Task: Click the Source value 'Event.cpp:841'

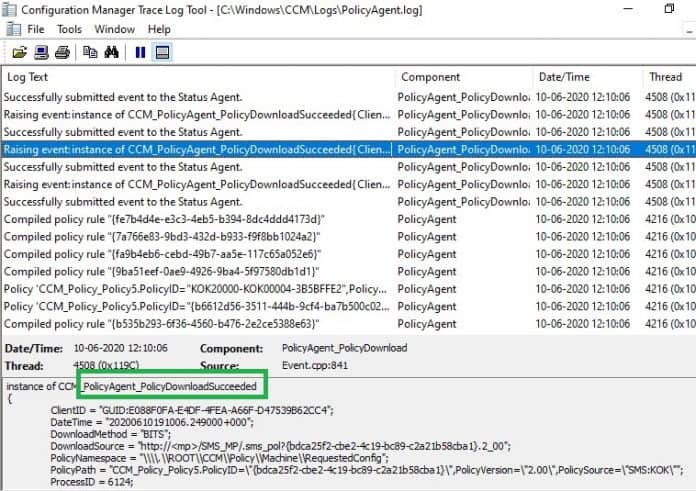Action: [315, 365]
